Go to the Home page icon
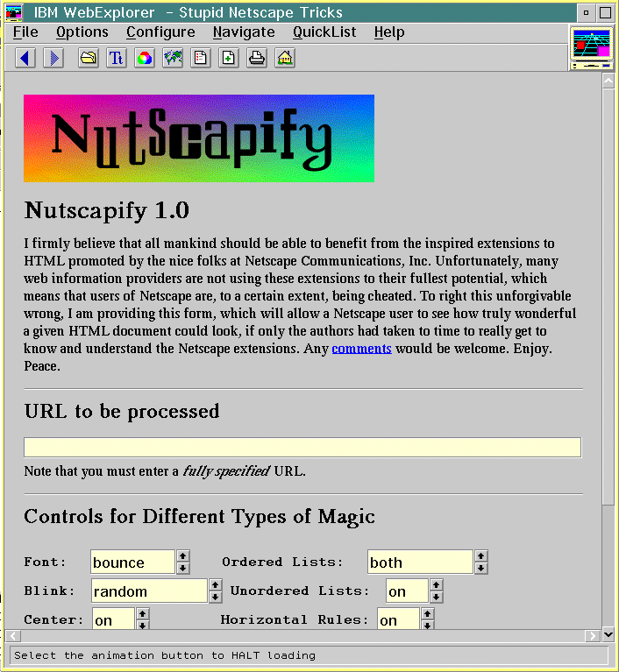The image size is (619, 672). coord(284,59)
